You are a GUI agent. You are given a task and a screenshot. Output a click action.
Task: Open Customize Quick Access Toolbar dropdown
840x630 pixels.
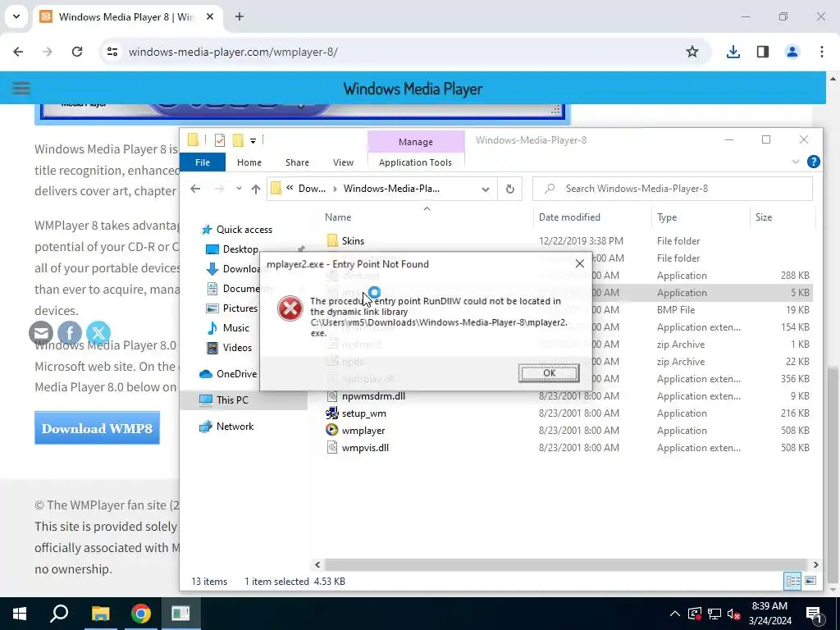[x=253, y=141]
